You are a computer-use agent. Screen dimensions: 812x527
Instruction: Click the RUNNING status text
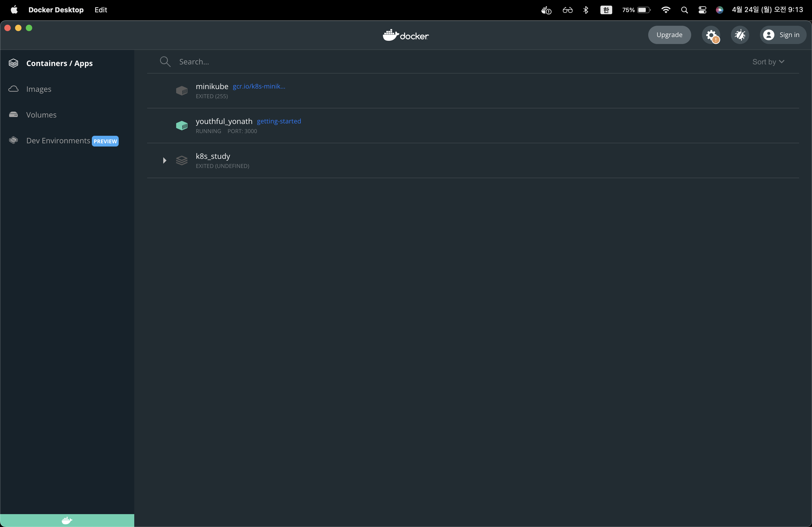(208, 131)
